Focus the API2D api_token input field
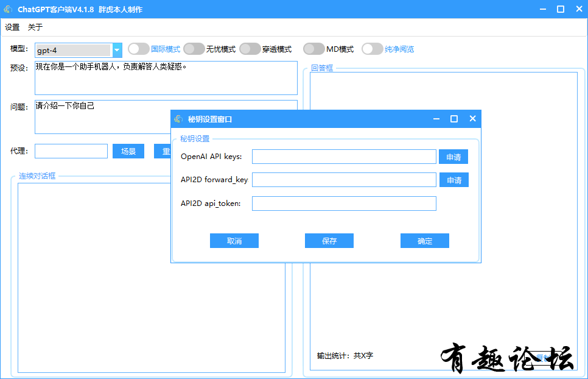 [x=344, y=204]
